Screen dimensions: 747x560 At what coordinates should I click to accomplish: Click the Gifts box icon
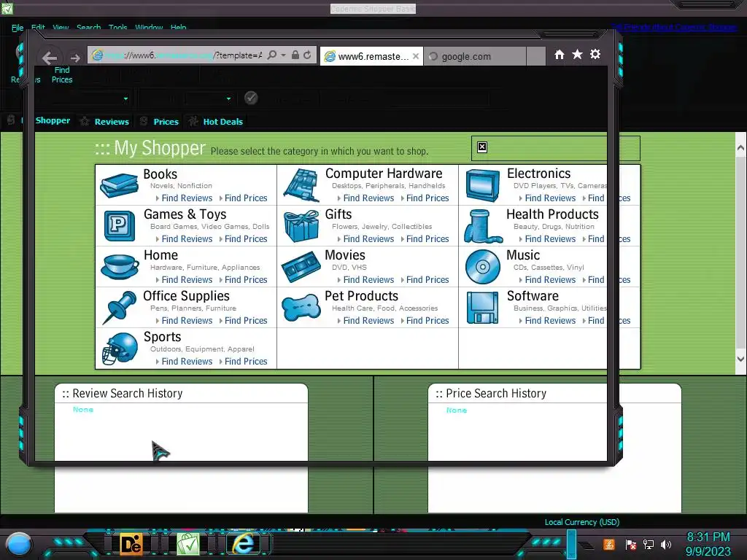(x=301, y=226)
